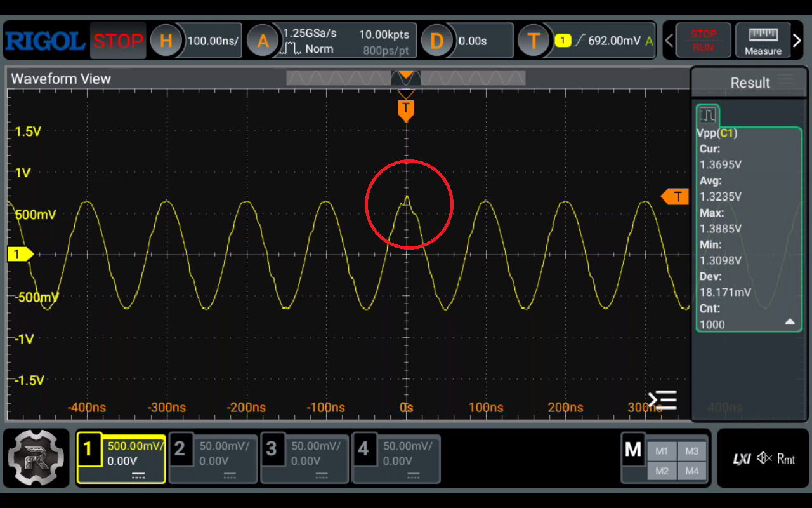Image resolution: width=812 pixels, height=508 pixels.
Task: Open trigger settings via the round T icon
Action: coord(534,41)
